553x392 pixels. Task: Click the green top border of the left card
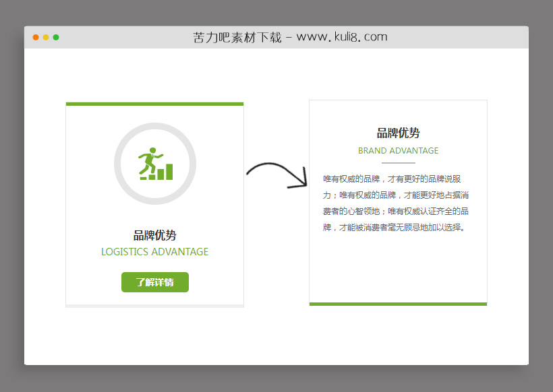[x=154, y=103]
